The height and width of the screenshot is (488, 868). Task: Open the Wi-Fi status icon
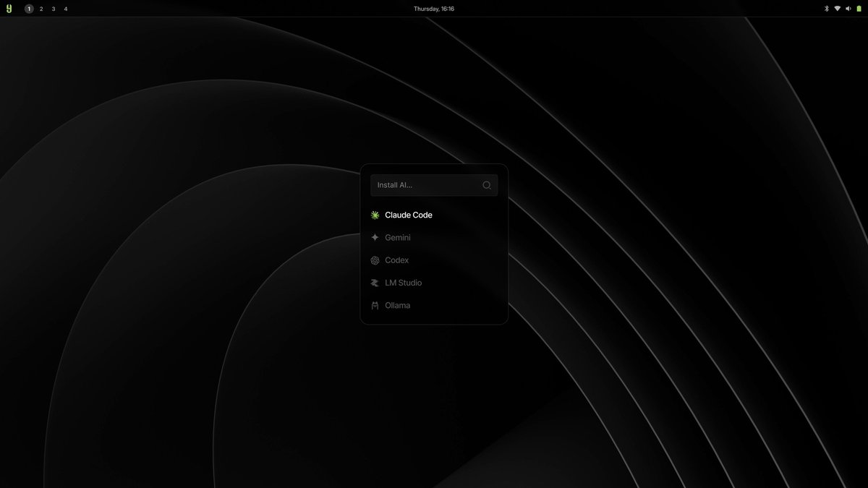pyautogui.click(x=838, y=9)
